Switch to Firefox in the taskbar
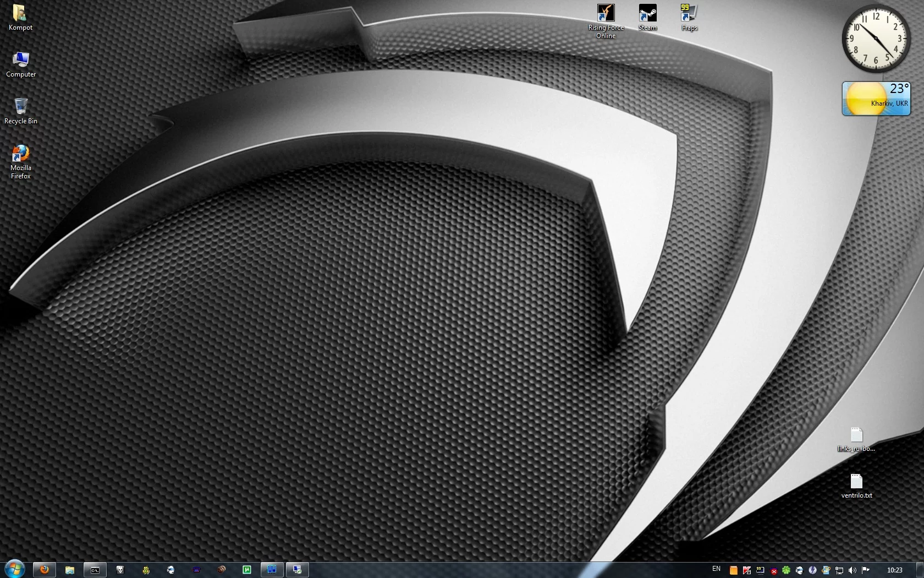This screenshot has height=578, width=924. click(x=45, y=570)
